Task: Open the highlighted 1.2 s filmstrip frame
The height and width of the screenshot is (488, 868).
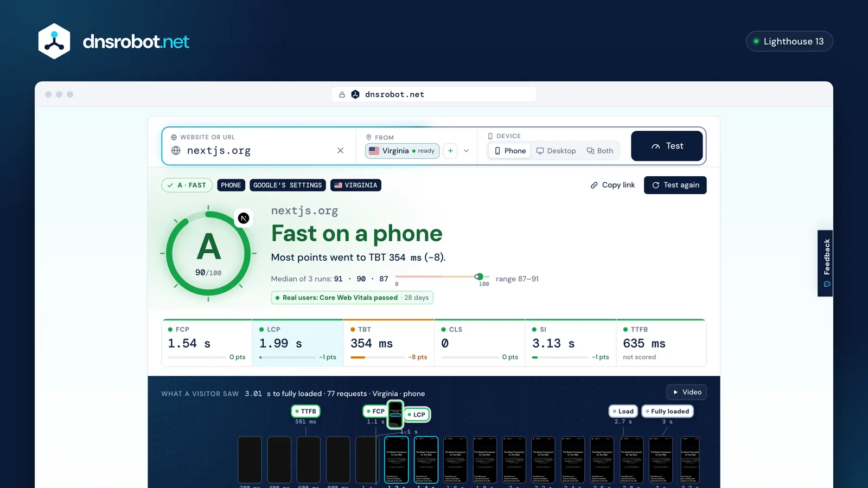Action: coord(397,460)
